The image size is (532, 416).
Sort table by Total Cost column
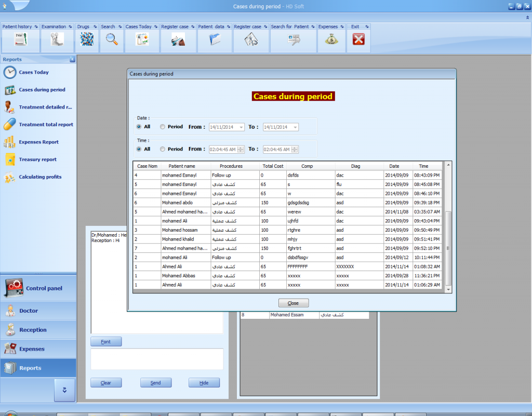tap(273, 166)
